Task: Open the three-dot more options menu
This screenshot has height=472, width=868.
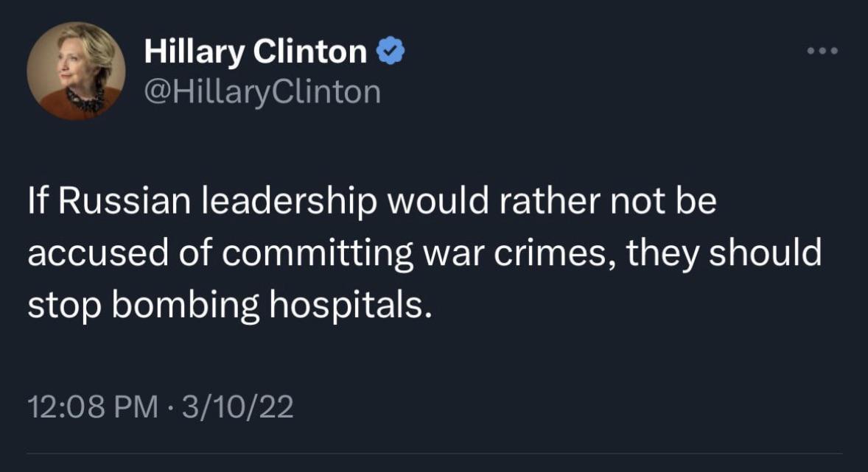Action: click(x=822, y=52)
